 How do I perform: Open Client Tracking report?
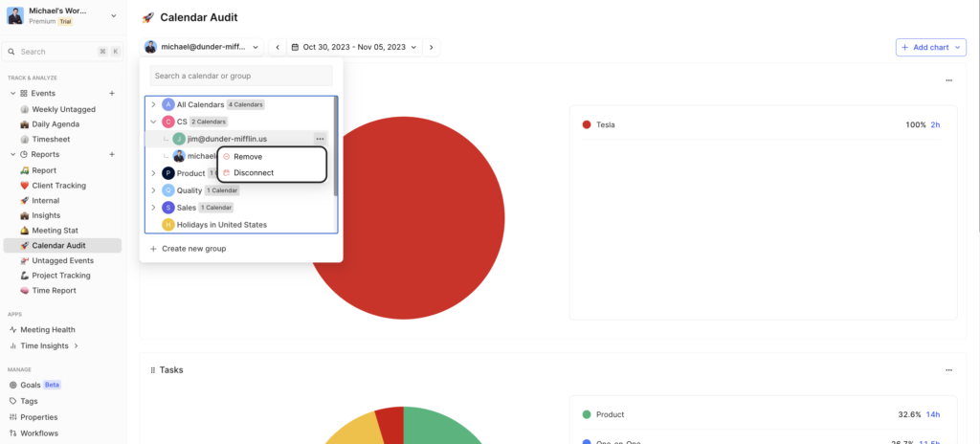click(58, 185)
